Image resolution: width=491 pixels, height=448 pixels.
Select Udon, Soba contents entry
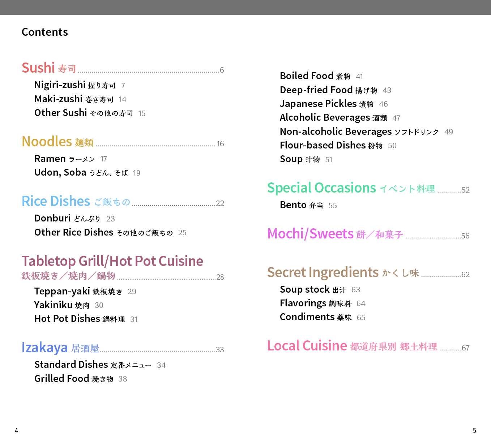[87, 172]
